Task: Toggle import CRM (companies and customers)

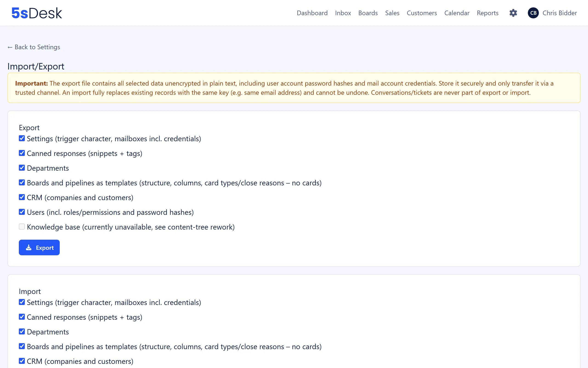Action: point(22,361)
